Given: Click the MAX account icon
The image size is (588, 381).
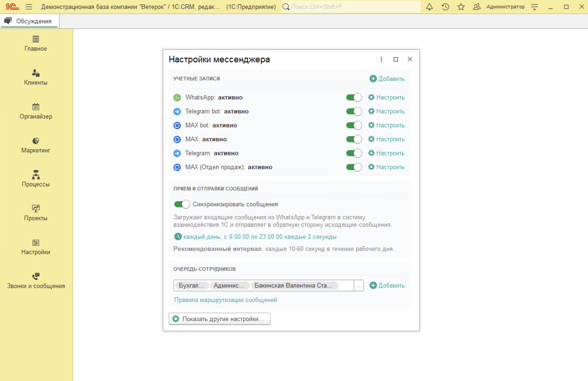Looking at the screenshot, I should [177, 139].
